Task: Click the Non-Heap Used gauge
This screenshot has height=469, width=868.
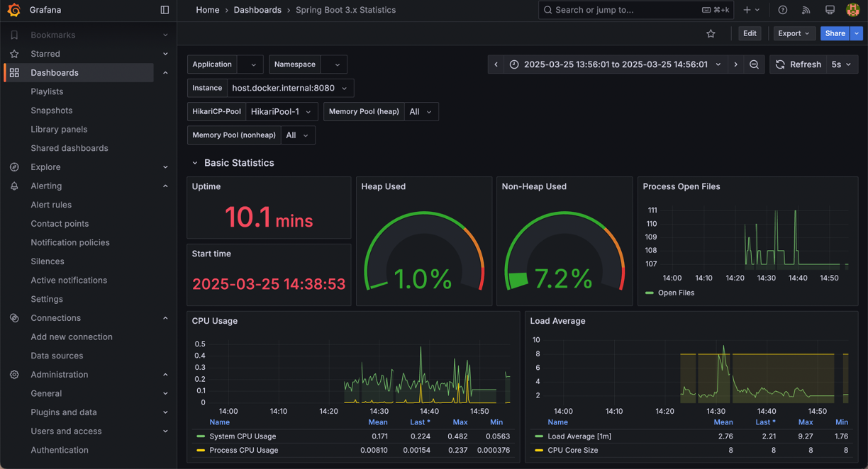Action: (x=564, y=252)
